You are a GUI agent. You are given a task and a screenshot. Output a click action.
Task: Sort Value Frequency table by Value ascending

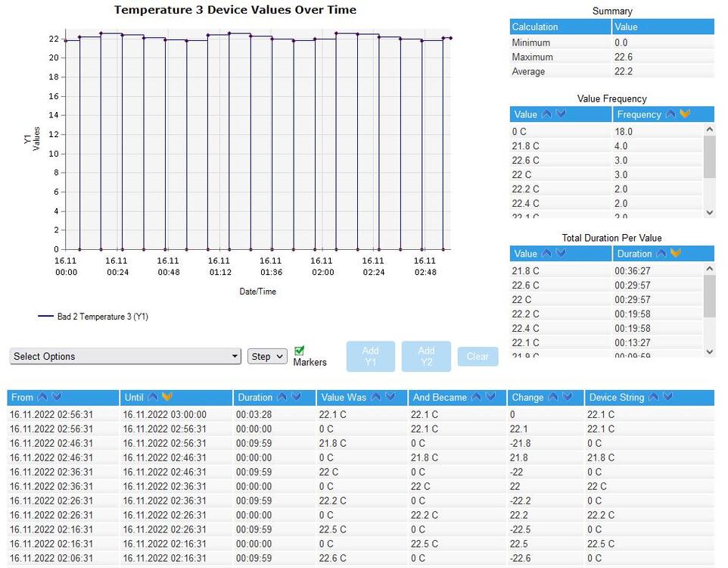[x=547, y=114]
